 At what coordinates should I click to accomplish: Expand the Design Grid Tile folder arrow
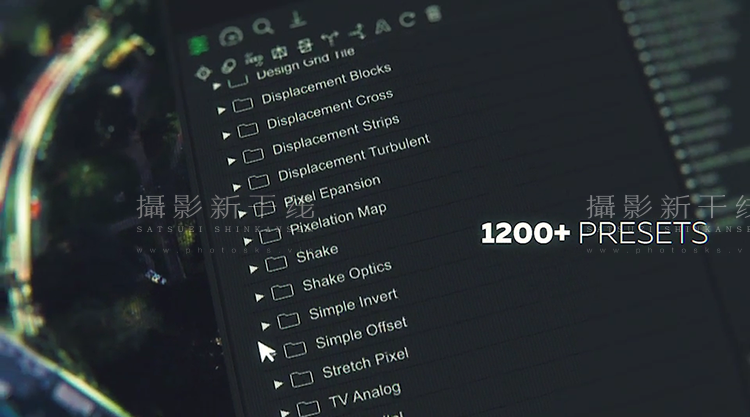pyautogui.click(x=217, y=86)
